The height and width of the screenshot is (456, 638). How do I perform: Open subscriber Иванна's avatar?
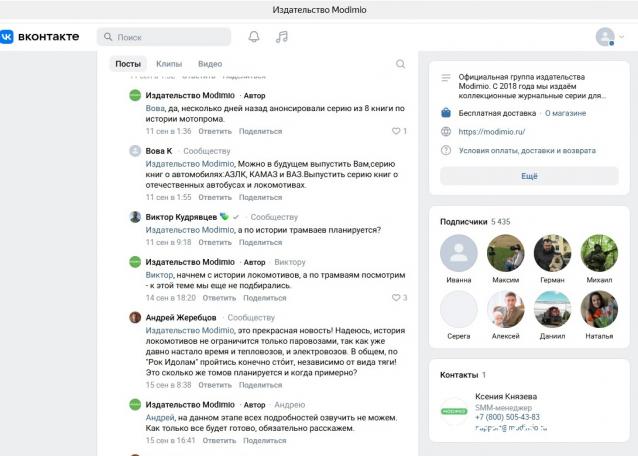click(x=459, y=253)
